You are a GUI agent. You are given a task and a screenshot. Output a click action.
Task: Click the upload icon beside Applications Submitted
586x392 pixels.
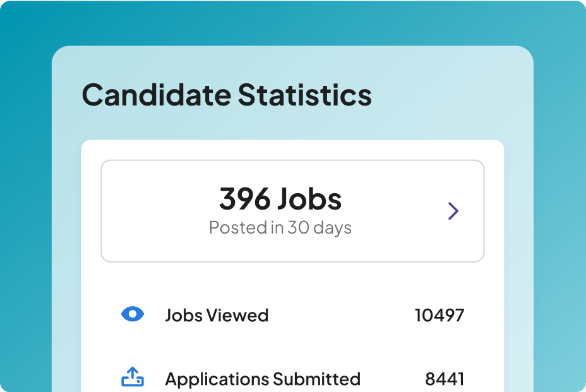(x=133, y=377)
